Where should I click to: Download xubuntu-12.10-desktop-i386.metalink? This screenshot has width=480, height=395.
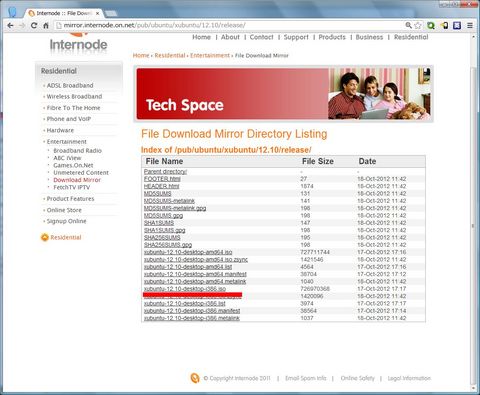pyautogui.click(x=192, y=318)
